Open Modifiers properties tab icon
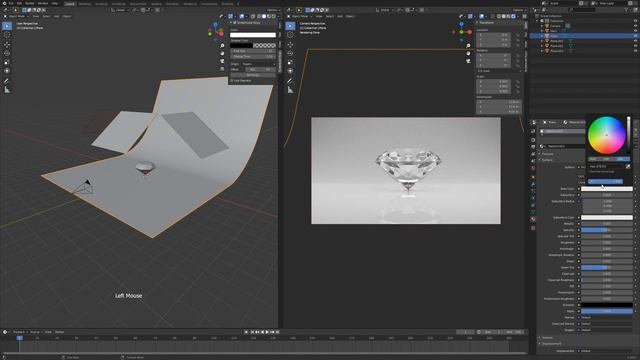 [533, 184]
